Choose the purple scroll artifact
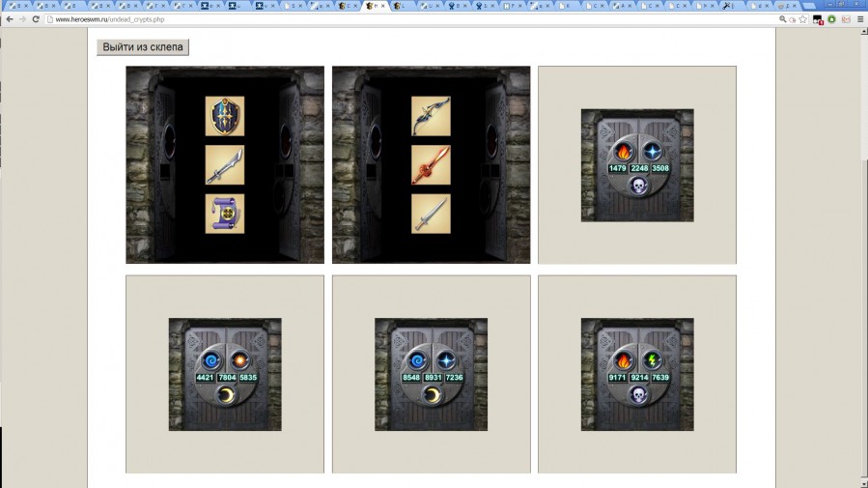The image size is (868, 488). pyautogui.click(x=225, y=214)
